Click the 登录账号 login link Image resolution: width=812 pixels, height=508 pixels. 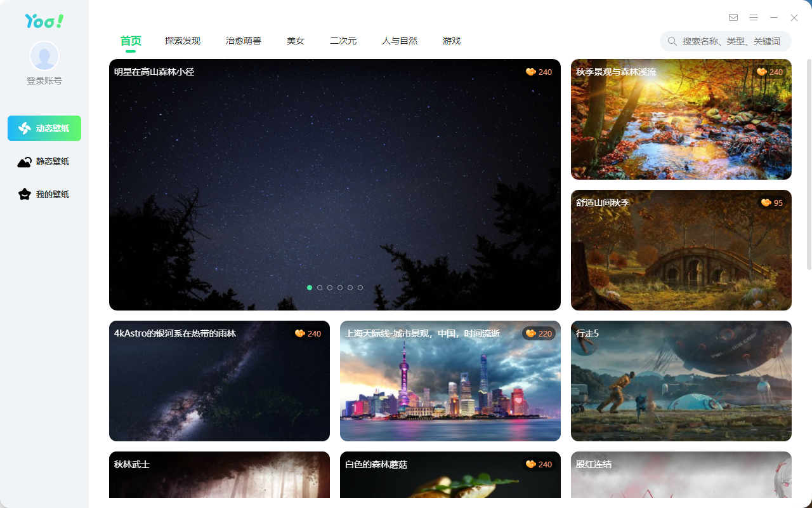click(x=44, y=81)
